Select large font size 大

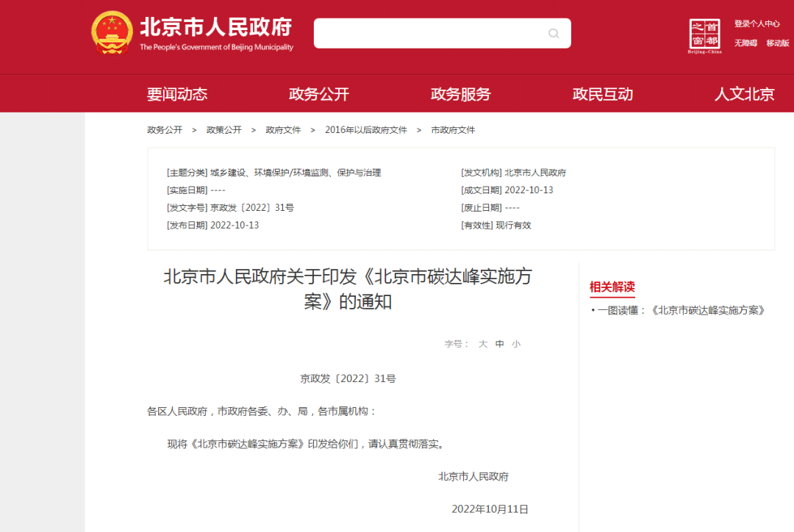coord(483,344)
